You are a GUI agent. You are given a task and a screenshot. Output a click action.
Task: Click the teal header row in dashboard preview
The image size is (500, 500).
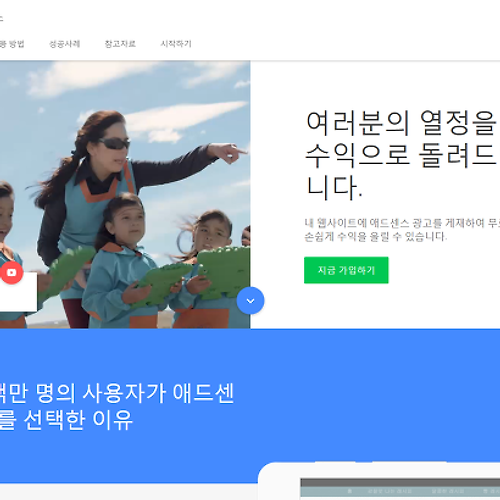tap(400, 492)
